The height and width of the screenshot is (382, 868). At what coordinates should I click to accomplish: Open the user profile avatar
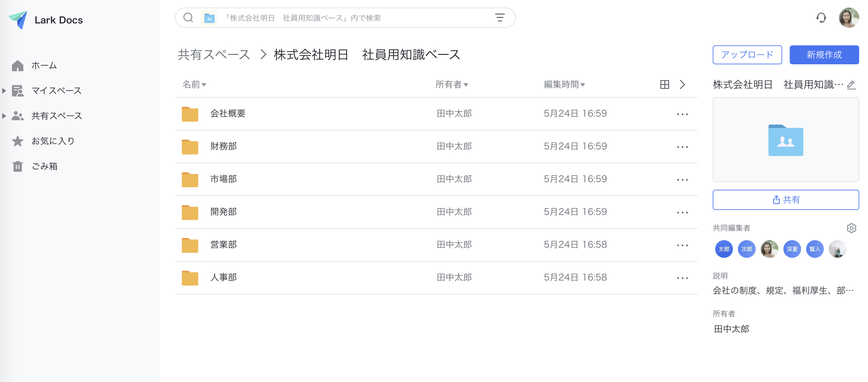pos(848,18)
